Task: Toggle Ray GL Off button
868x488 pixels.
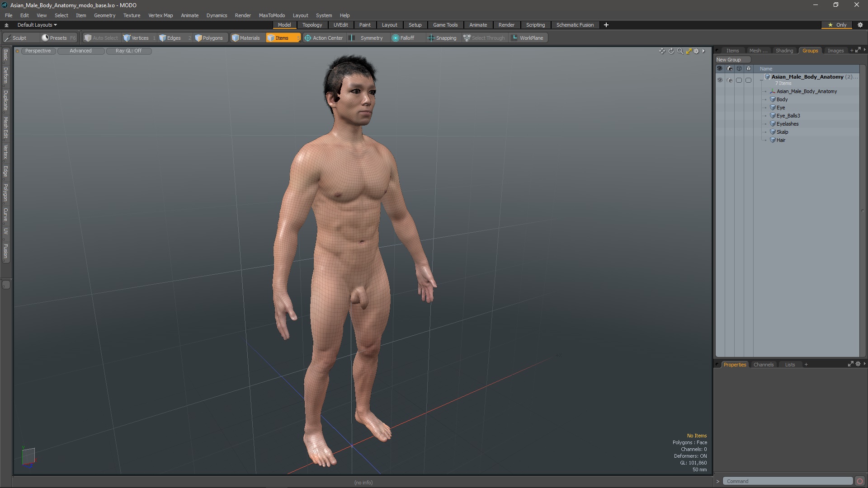Action: coord(128,51)
